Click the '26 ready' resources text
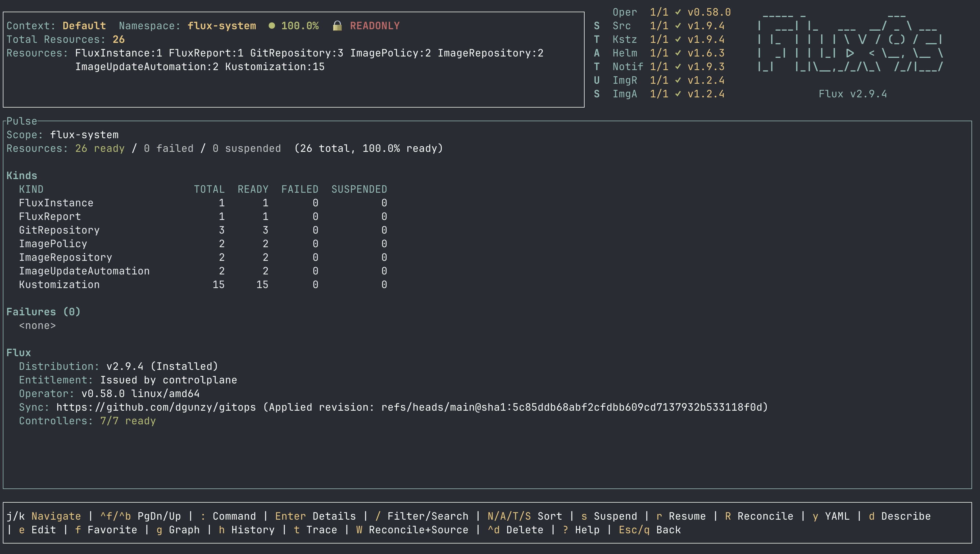This screenshot has height=554, width=980. coord(100,149)
